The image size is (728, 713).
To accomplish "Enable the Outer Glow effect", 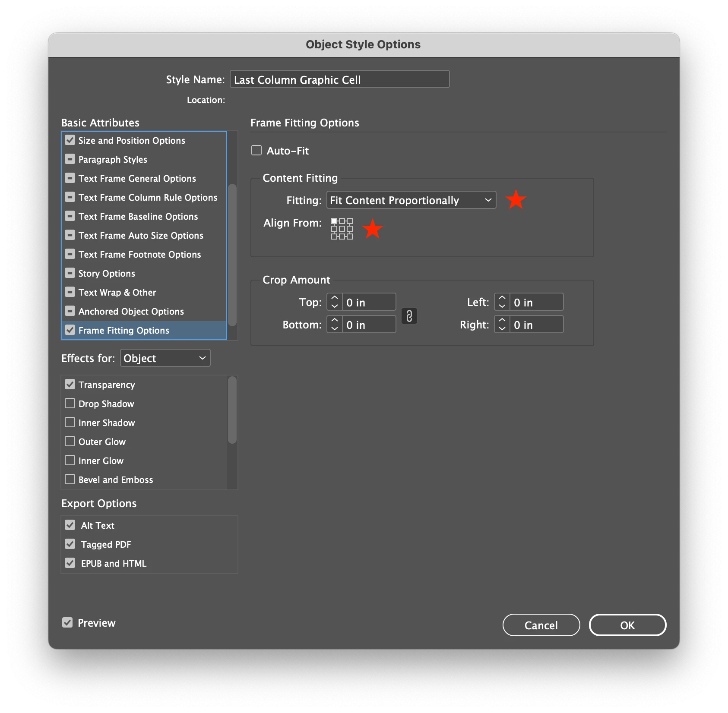I will coord(70,441).
